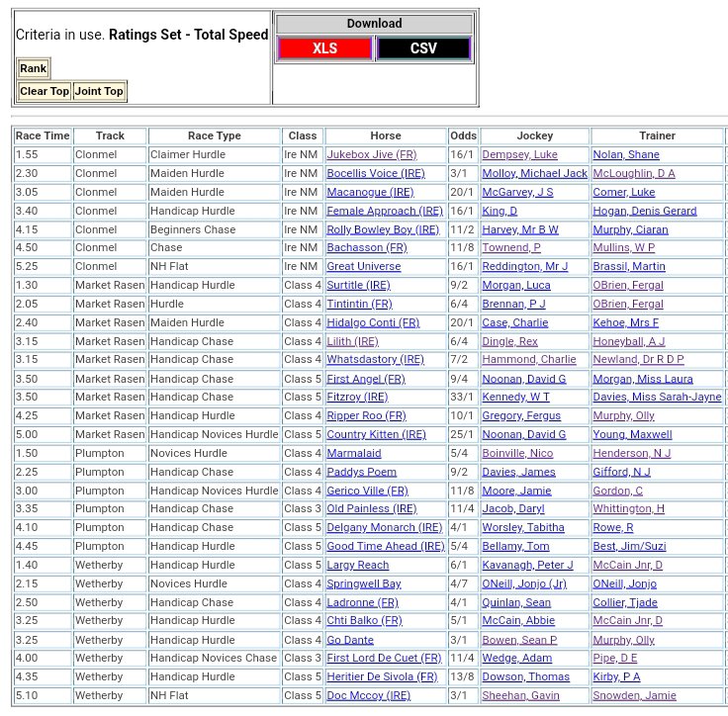Click the Race Time column header

tap(43, 135)
